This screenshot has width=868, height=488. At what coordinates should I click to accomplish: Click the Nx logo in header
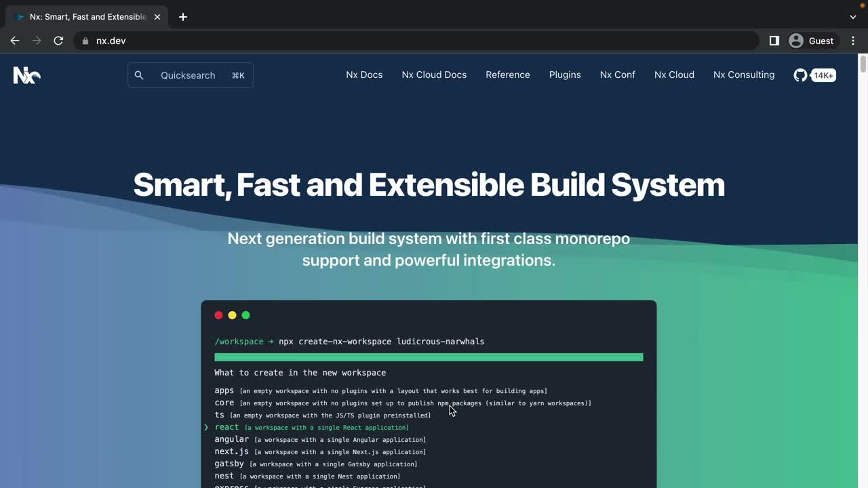pyautogui.click(x=27, y=75)
